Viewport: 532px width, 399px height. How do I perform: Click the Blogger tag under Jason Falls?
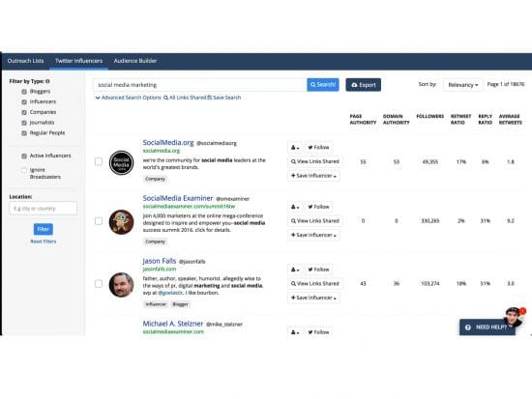click(x=180, y=304)
